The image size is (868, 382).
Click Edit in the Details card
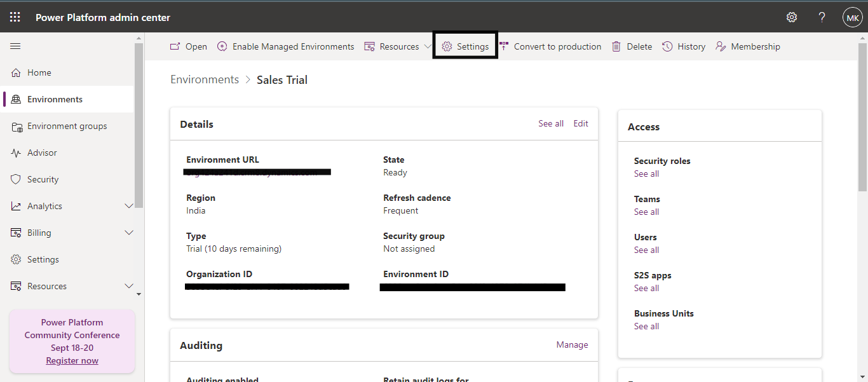click(x=581, y=123)
